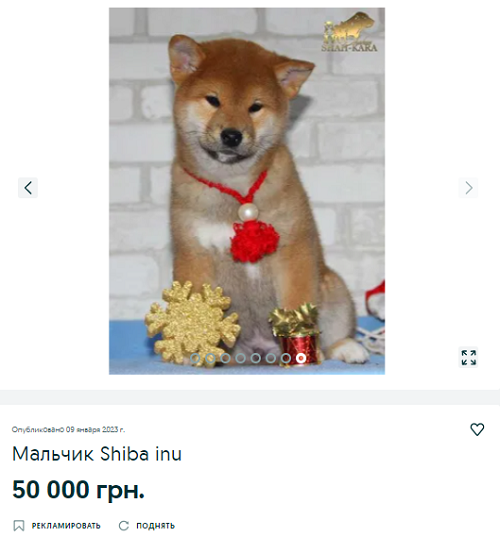This screenshot has width=500, height=537.
Task: Click the SHAH-KARA watermark logo on photo
Action: click(x=349, y=32)
